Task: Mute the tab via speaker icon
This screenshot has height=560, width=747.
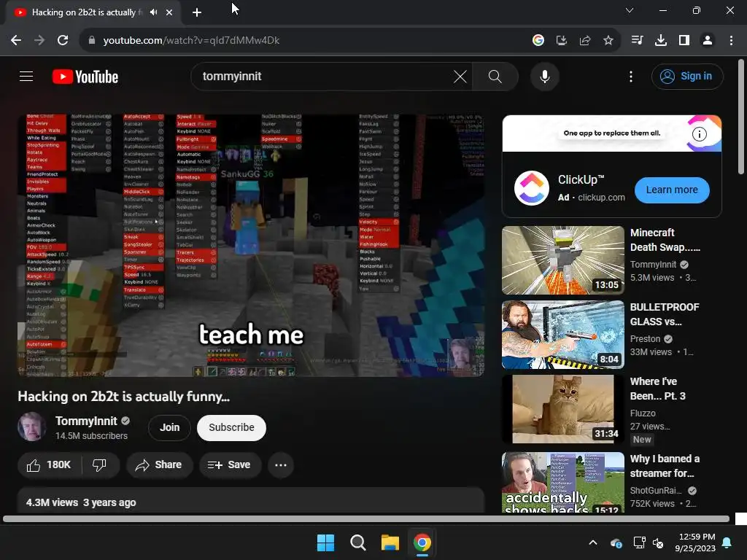Action: 153,12
